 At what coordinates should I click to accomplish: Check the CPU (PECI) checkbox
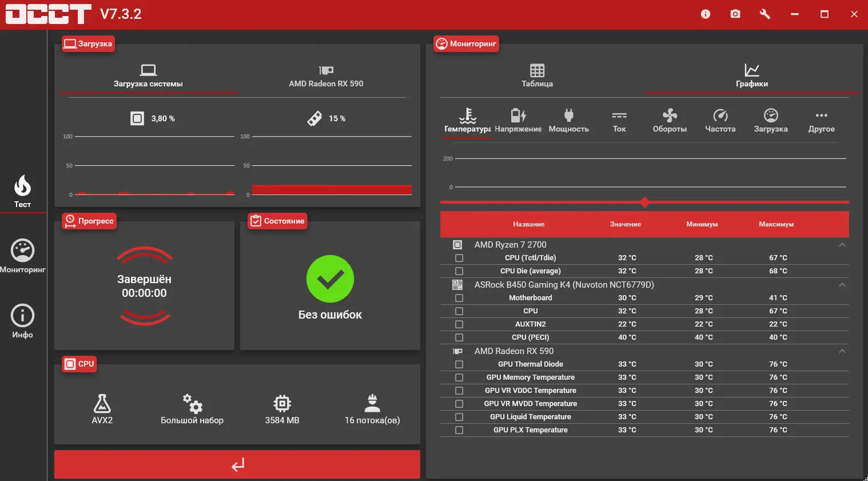coord(459,337)
